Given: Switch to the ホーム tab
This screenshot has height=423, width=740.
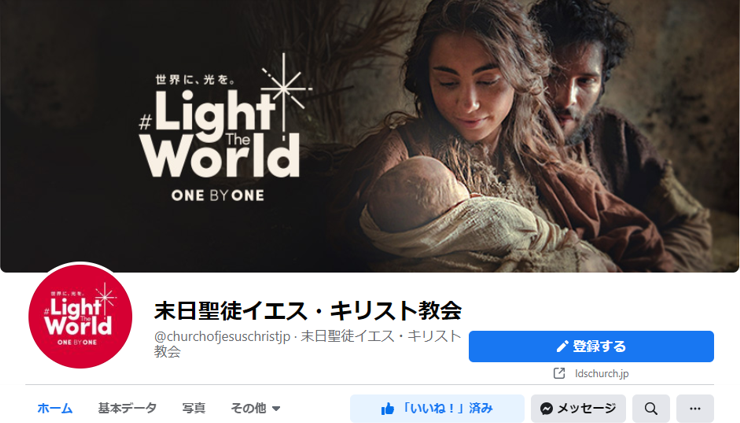Looking at the screenshot, I should pyautogui.click(x=55, y=408).
